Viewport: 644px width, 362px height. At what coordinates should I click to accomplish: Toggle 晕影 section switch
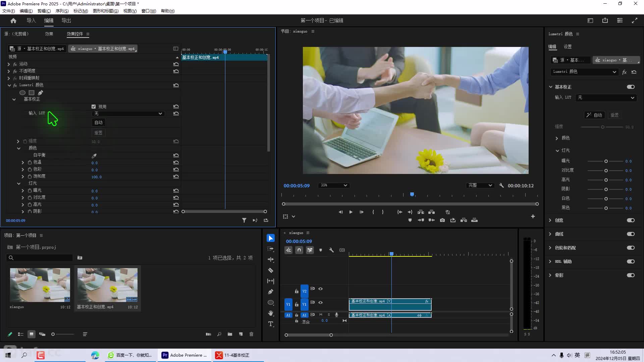point(631,275)
